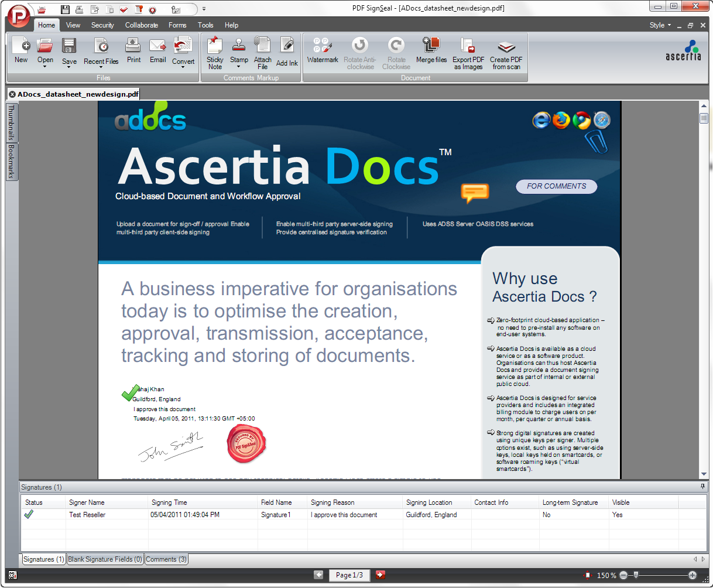Show the Thumbnails side panel
Viewport: 713px width, 588px height.
click(12, 123)
